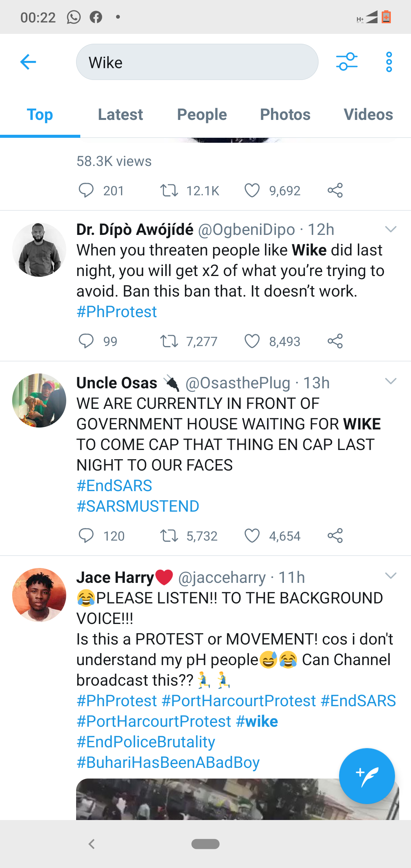Expand options chevron on Uncle Osas's tweet
411x868 pixels.
coord(391,381)
